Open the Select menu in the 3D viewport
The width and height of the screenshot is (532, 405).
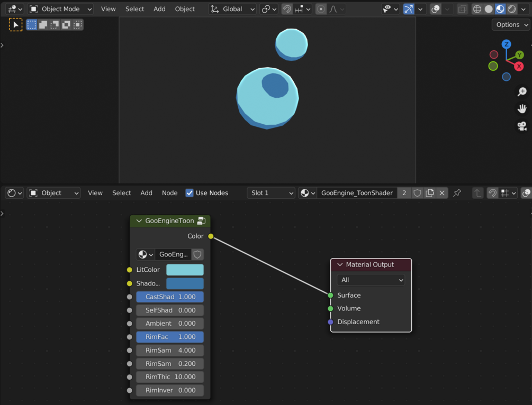click(x=134, y=9)
